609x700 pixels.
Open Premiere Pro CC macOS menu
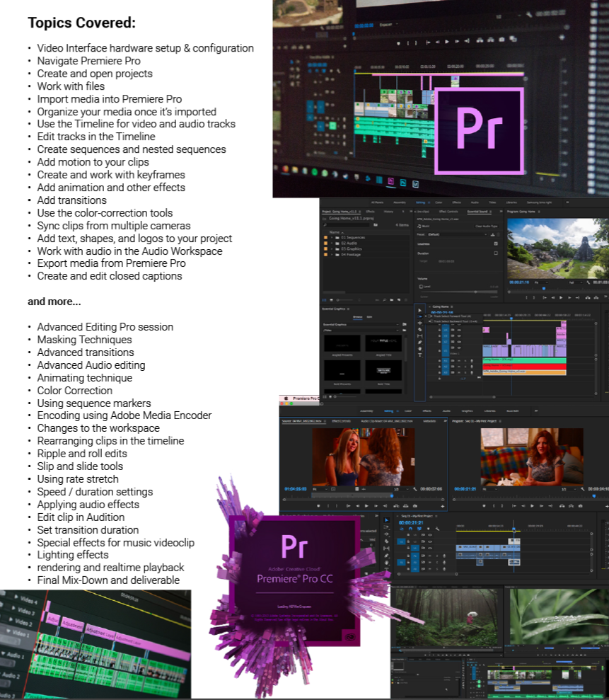pos(305,398)
